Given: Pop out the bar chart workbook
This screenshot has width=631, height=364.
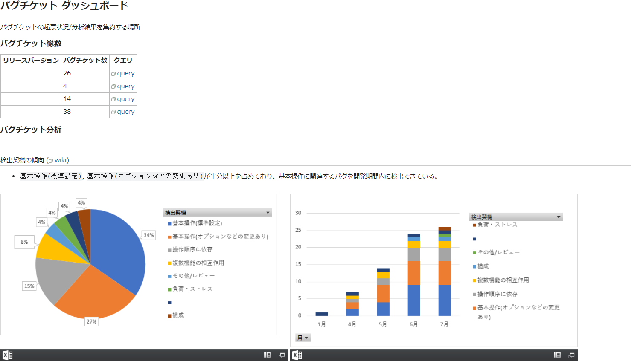Looking at the screenshot, I should pos(572,355).
